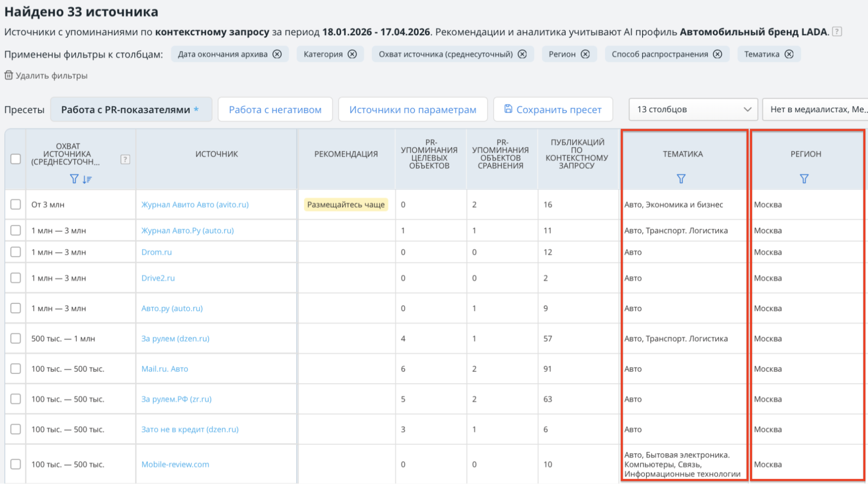Click the 'Размещайтесь чаще' recommendation badge
Screen dimensions: 868x484
pos(346,205)
